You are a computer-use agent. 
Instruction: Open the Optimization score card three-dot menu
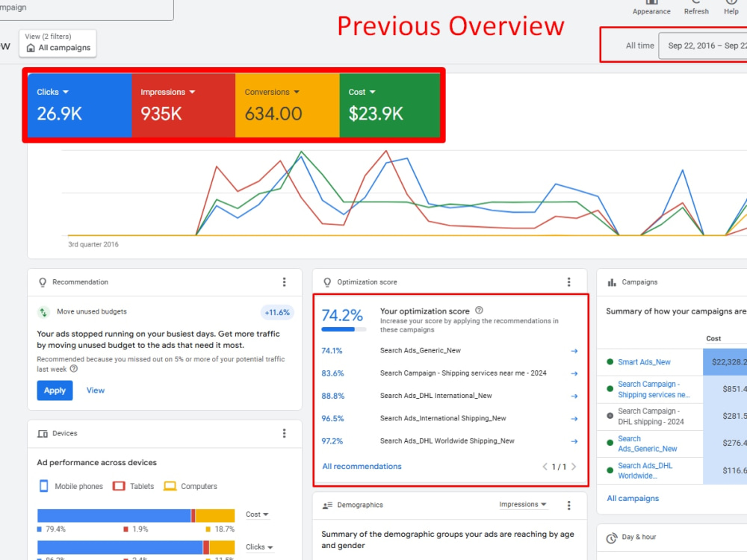(568, 282)
